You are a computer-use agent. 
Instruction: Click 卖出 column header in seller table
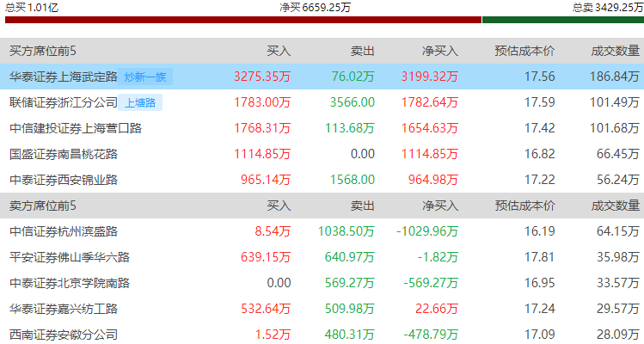pyautogui.click(x=363, y=206)
